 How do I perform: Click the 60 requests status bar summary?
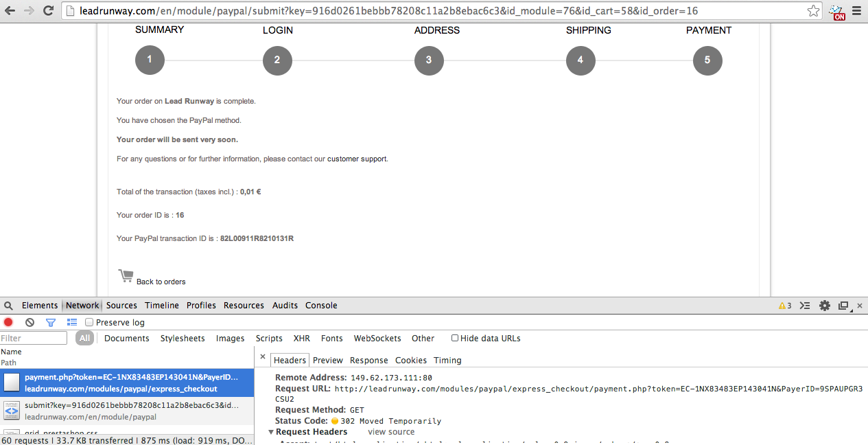pos(126,440)
